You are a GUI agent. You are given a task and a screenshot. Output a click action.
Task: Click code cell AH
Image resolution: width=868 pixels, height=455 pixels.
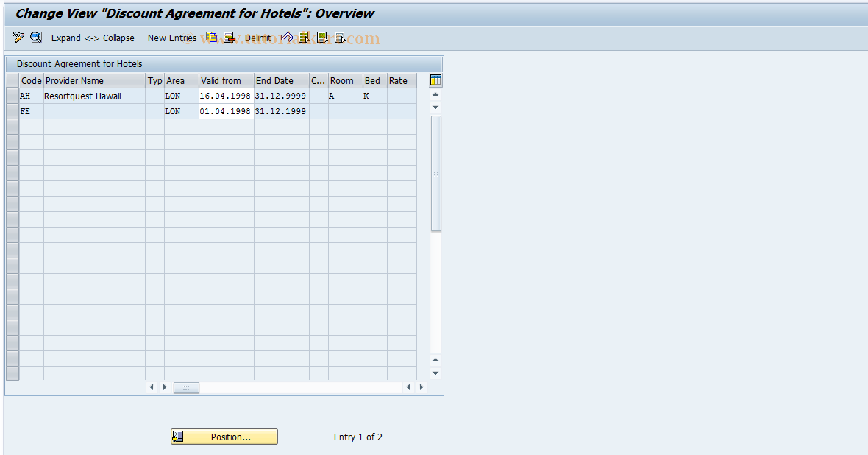click(32, 96)
